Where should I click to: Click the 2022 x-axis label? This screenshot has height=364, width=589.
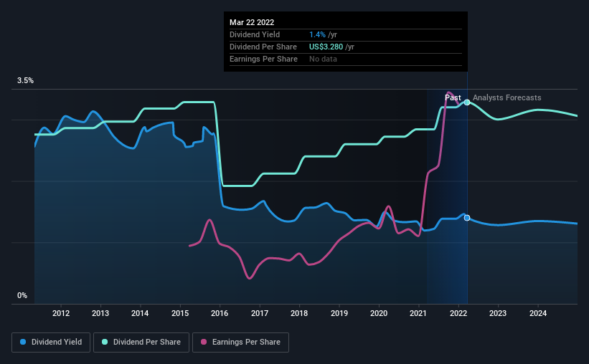click(x=458, y=313)
